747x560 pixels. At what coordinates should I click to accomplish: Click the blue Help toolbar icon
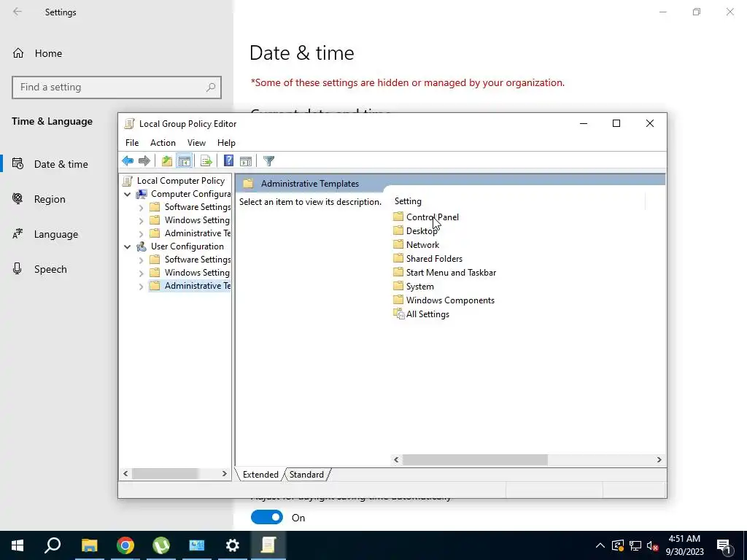click(228, 161)
